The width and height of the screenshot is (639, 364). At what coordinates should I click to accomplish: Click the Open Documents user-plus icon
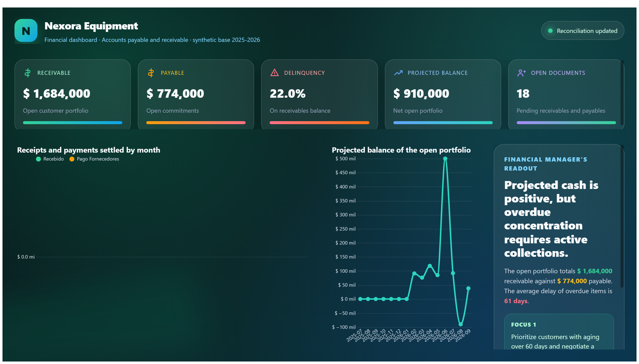pos(522,73)
